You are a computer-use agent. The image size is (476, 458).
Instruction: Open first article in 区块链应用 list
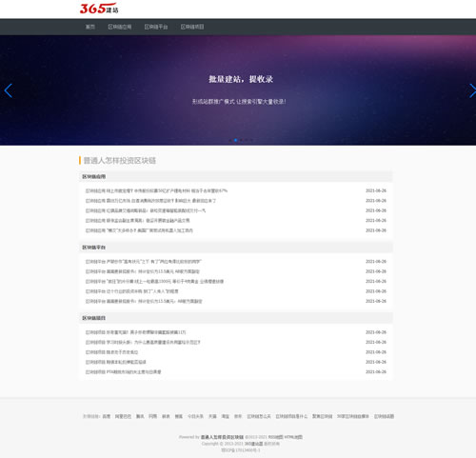click(156, 190)
